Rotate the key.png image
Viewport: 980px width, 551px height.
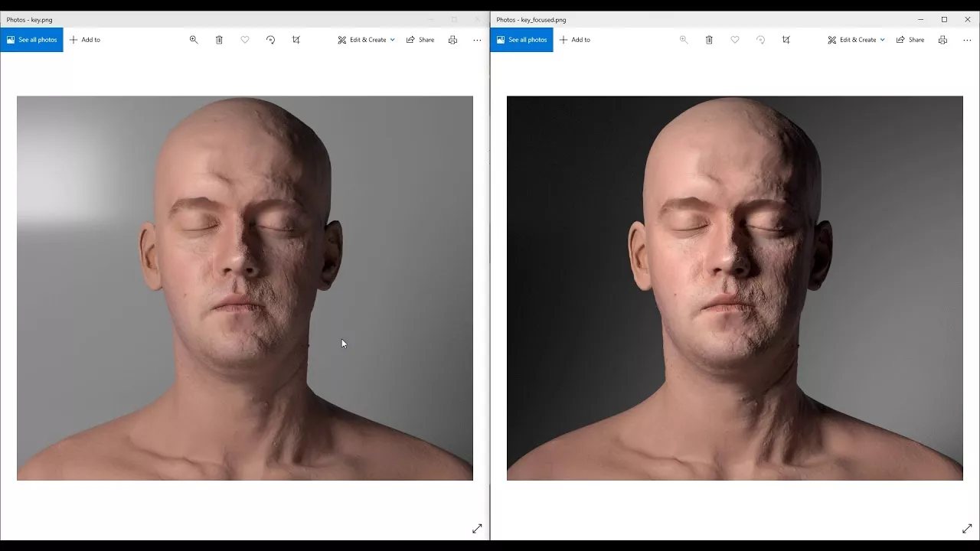coord(270,40)
